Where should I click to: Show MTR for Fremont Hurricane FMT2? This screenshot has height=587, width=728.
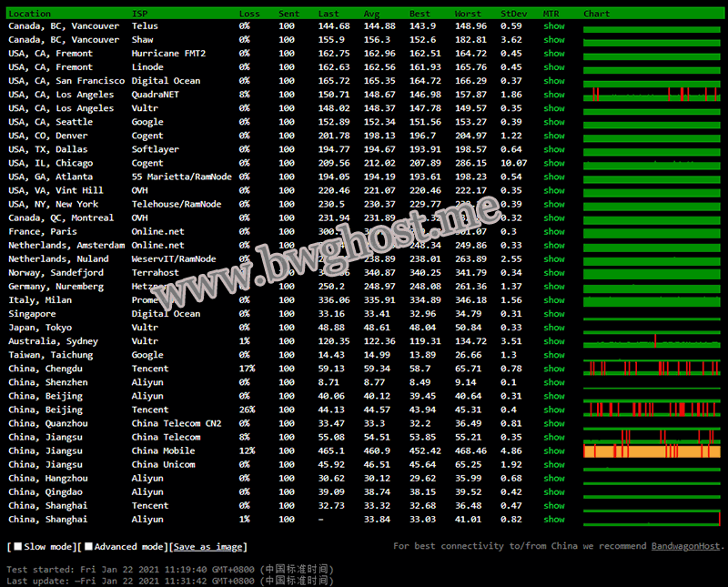pyautogui.click(x=554, y=54)
